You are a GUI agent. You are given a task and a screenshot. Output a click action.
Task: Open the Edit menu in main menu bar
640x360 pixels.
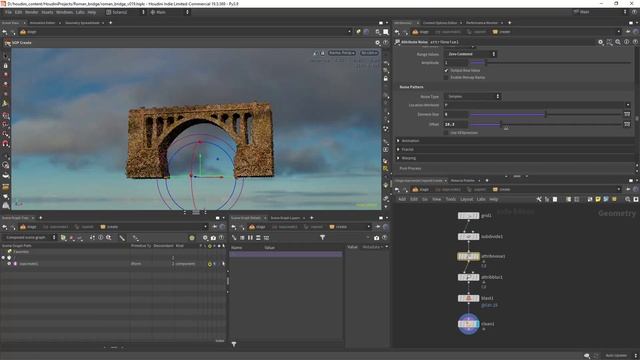click(x=18, y=12)
